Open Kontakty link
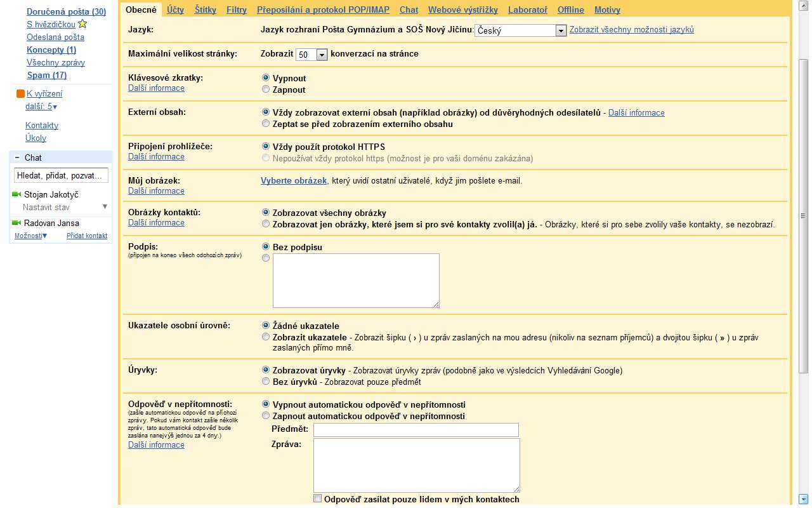 (42, 125)
